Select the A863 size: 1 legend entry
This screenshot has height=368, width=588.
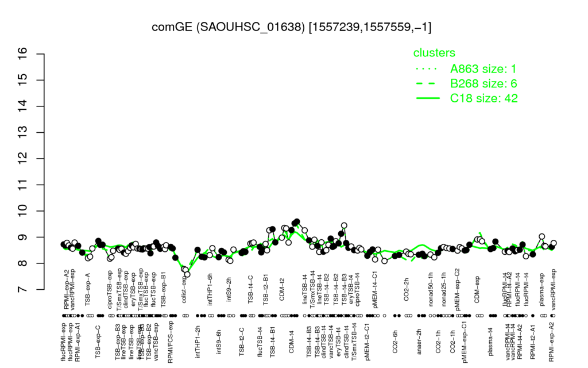pos(483,69)
